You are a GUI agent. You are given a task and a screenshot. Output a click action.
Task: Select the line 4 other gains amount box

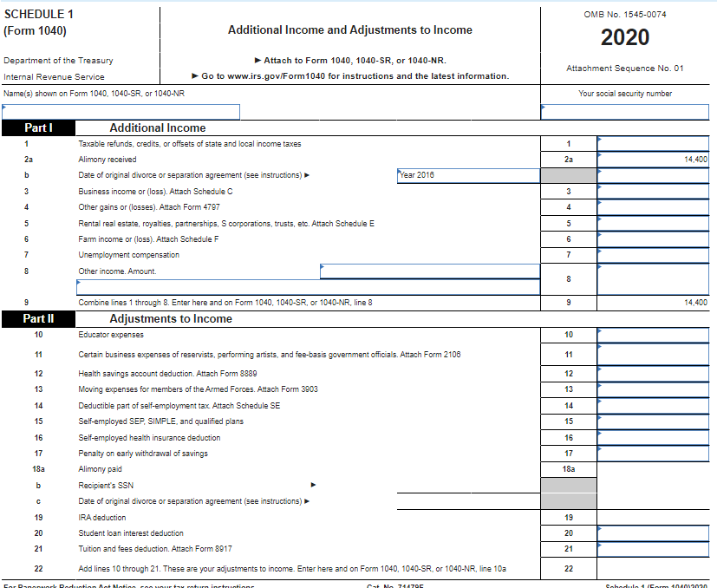point(655,206)
